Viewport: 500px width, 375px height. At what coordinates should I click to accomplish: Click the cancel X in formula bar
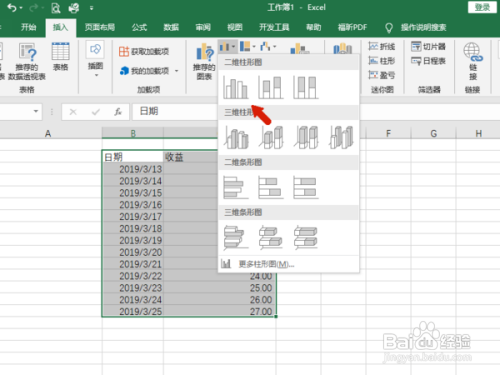[x=73, y=112]
